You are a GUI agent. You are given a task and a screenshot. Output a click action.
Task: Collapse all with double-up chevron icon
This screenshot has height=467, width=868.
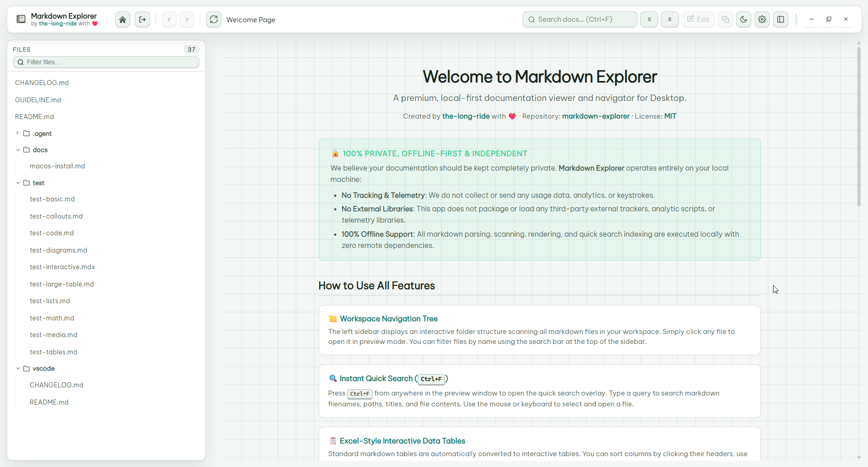(x=670, y=19)
